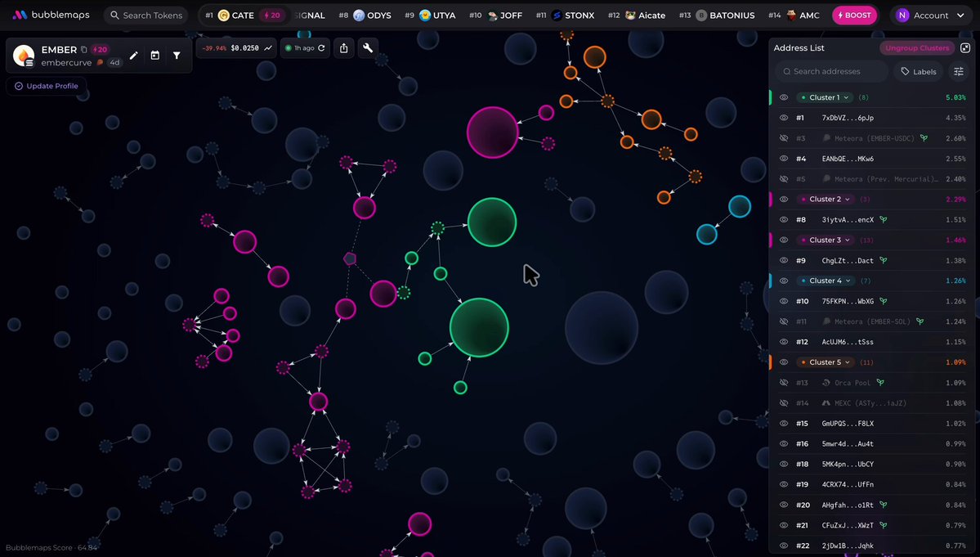Screen dimensions: 980x557
Task: Copy EMBER token address icon
Action: (x=83, y=49)
